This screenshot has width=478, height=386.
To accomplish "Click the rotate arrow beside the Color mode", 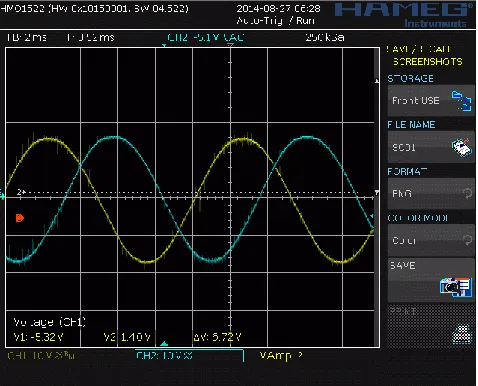I will tap(468, 240).
